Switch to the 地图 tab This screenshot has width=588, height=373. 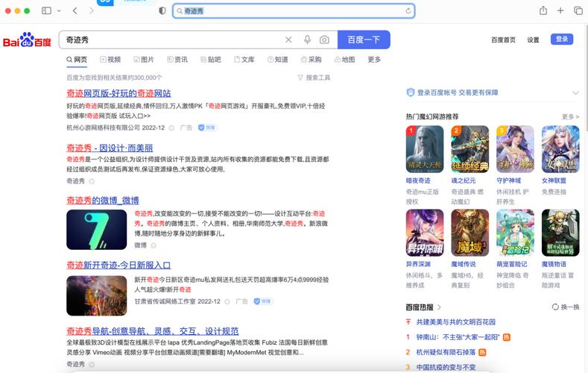pos(344,60)
